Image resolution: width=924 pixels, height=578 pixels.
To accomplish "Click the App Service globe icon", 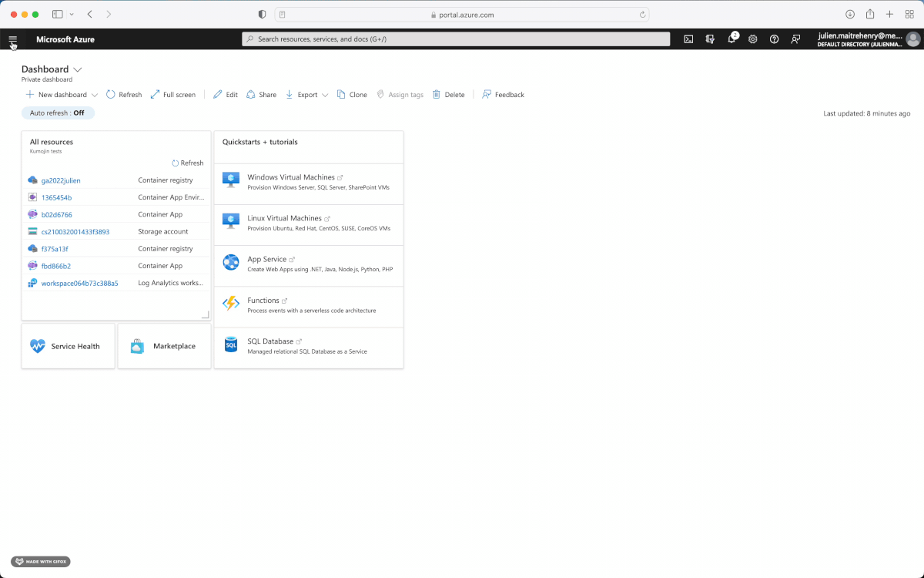I will tap(231, 262).
